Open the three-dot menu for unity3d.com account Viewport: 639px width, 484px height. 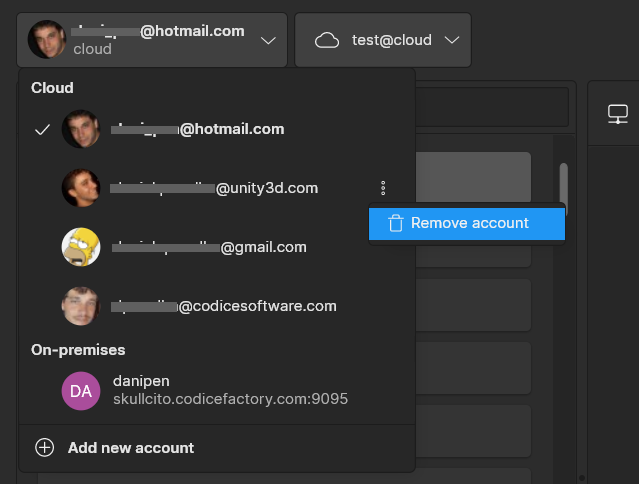383,188
